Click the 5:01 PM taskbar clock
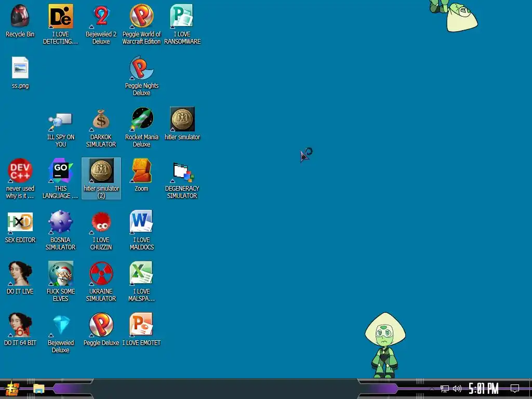Viewport: 532px width, 399px height. 484,389
